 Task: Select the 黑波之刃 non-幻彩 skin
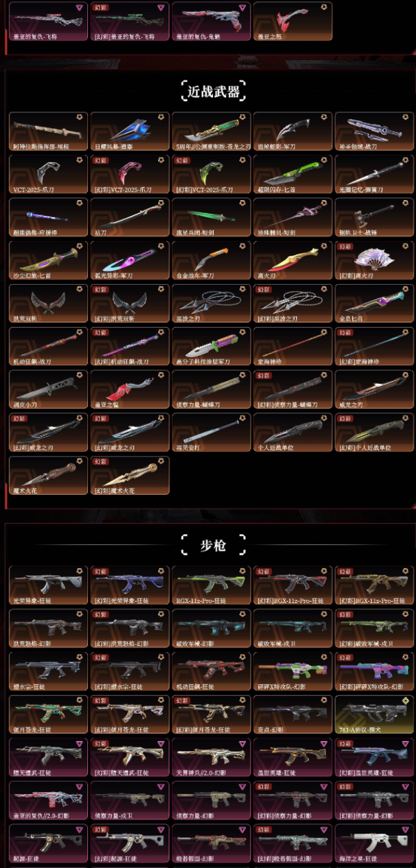tap(211, 303)
